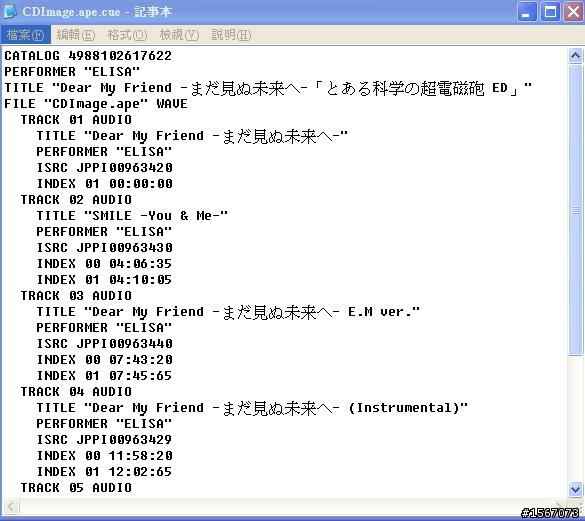Open the 檢視(V) View menu

click(x=179, y=35)
